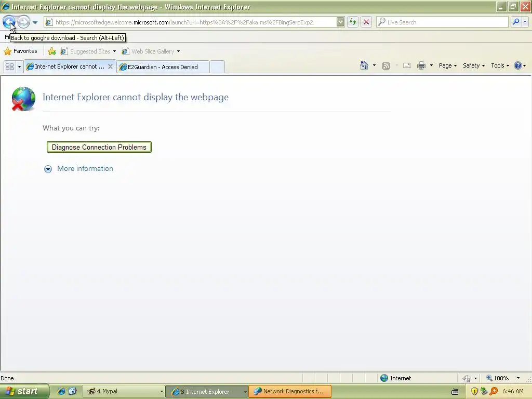The width and height of the screenshot is (532, 399).
Task: Click the Forward navigation arrow
Action: [x=23, y=22]
